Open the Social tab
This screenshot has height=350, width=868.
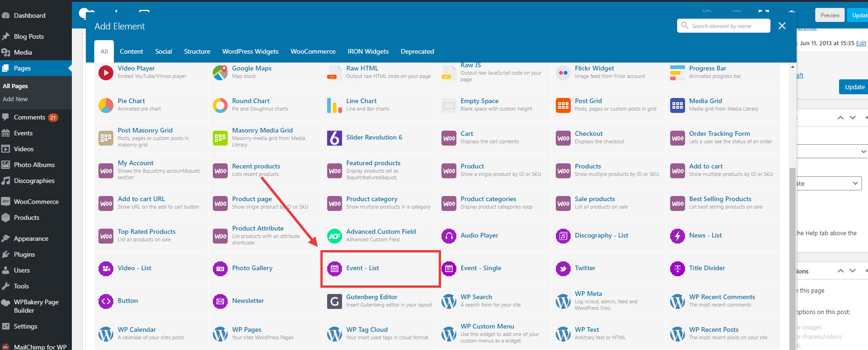tap(163, 51)
